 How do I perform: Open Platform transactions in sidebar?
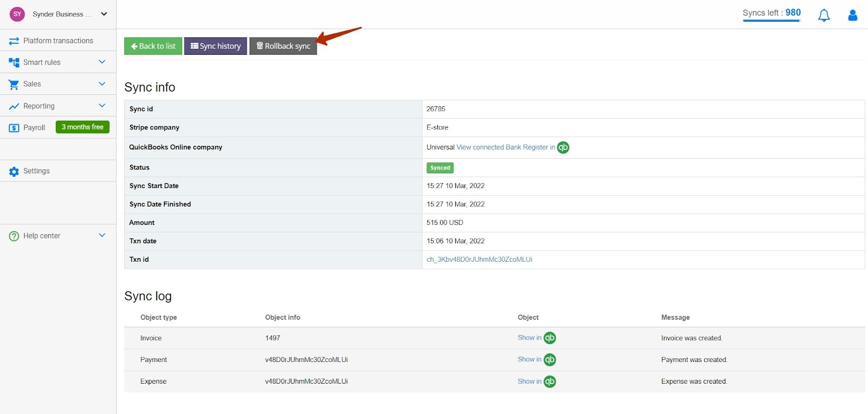(x=58, y=41)
